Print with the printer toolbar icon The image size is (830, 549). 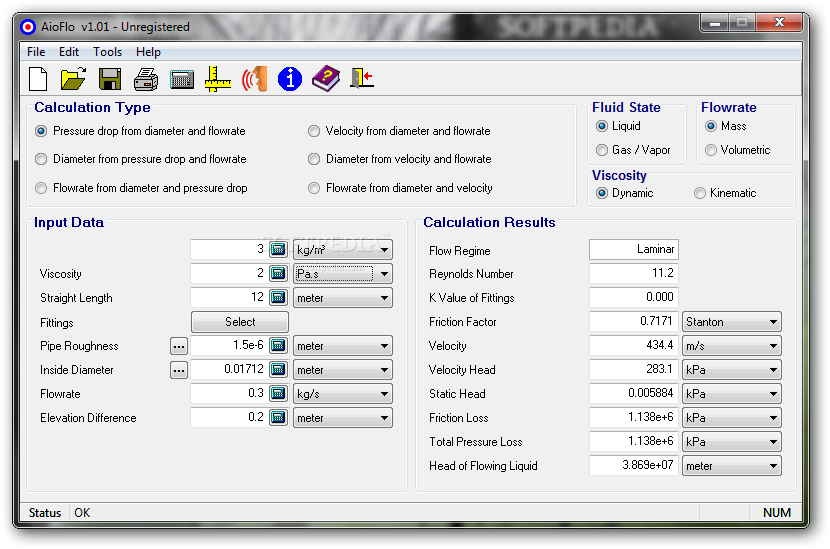pyautogui.click(x=146, y=79)
